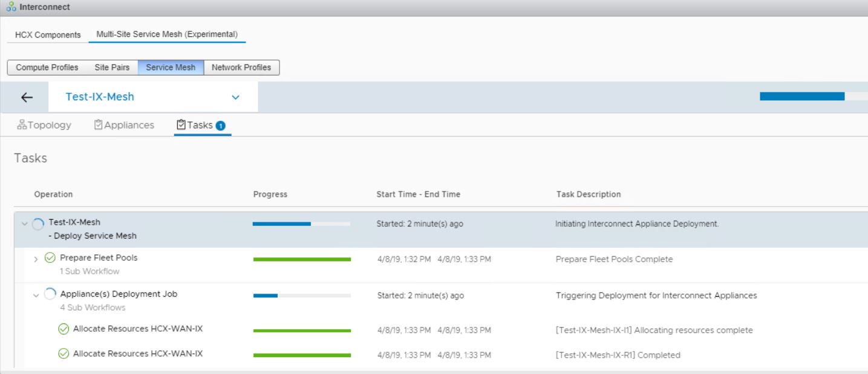The width and height of the screenshot is (868, 374).
Task: Collapse the Test-IX-Mesh Deploy Service Mesh task
Action: (24, 224)
